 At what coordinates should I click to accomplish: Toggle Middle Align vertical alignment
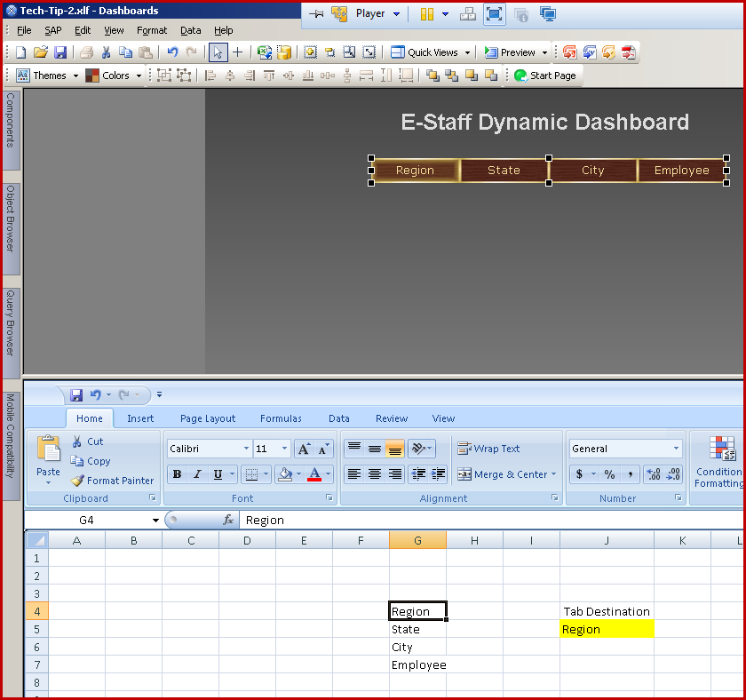pos(375,449)
